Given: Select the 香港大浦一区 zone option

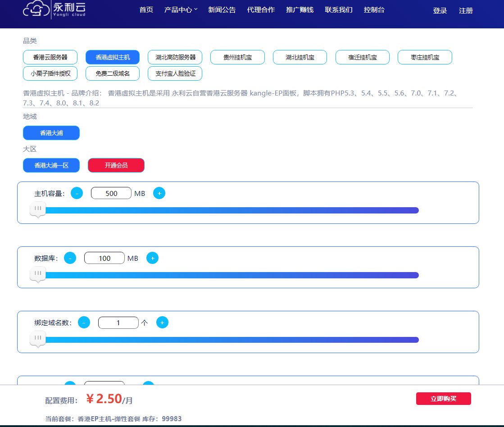Looking at the screenshot, I should click(51, 165).
